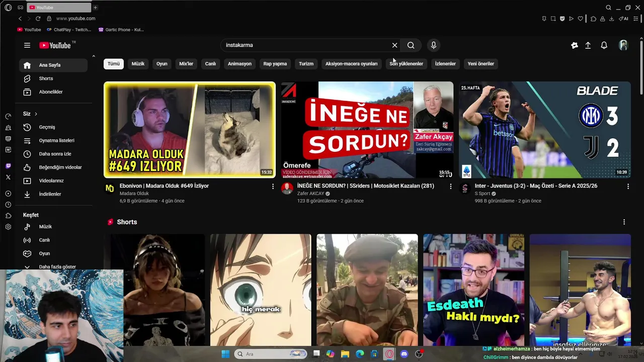Open Videolarınız

pos(53,180)
